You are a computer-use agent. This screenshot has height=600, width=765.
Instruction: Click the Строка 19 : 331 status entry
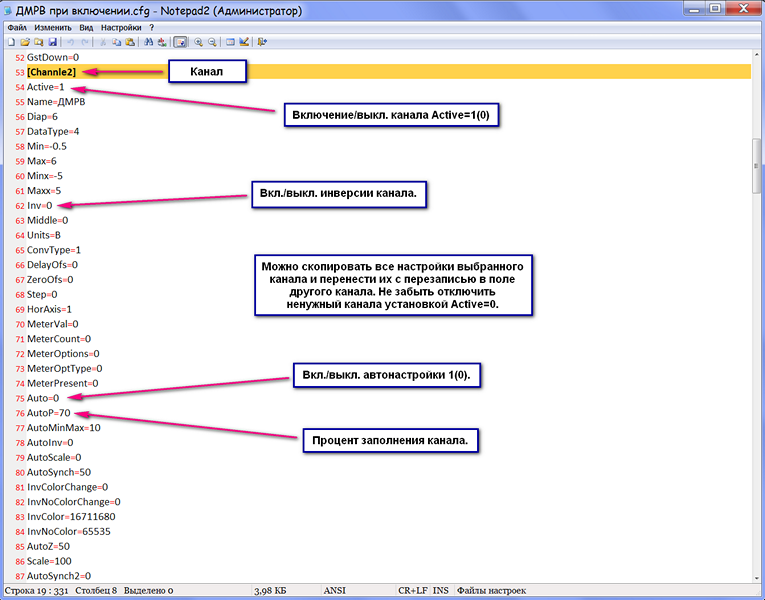point(36,591)
